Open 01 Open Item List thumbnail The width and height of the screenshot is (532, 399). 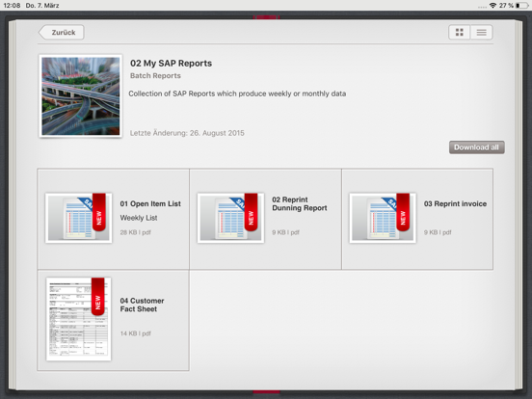pos(79,218)
